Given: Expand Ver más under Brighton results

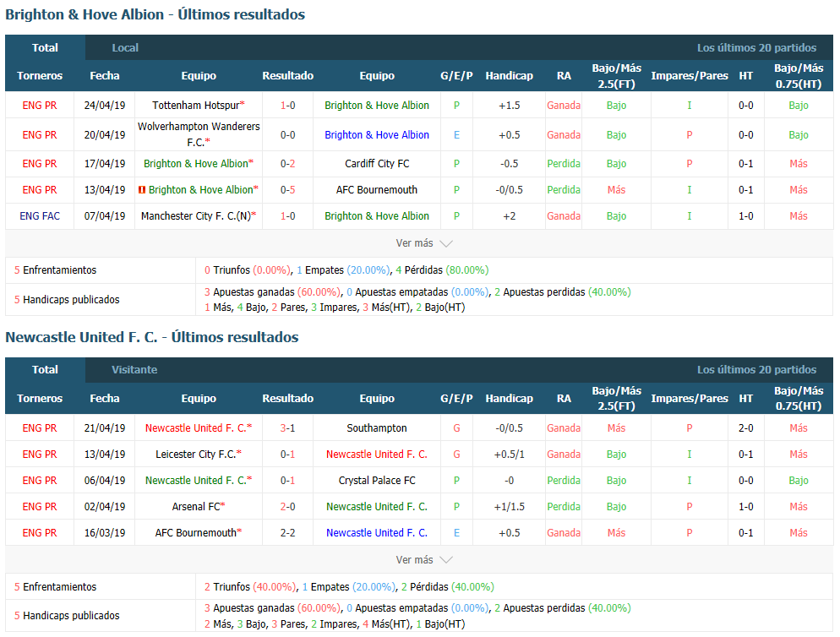Looking at the screenshot, I should pos(423,243).
